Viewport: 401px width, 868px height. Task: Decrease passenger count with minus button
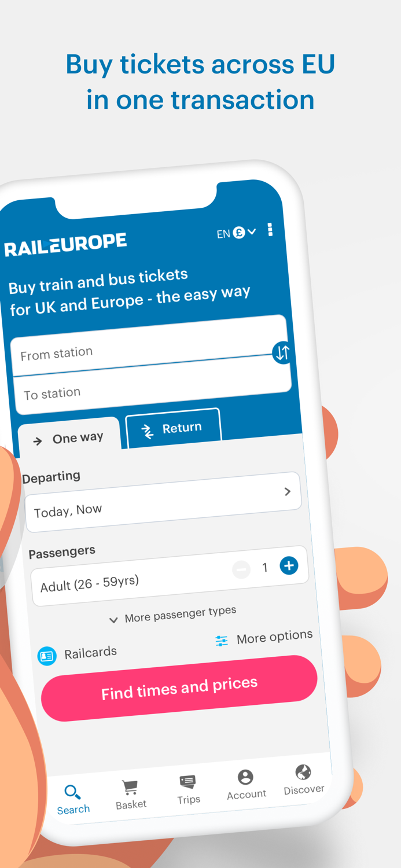point(242,570)
